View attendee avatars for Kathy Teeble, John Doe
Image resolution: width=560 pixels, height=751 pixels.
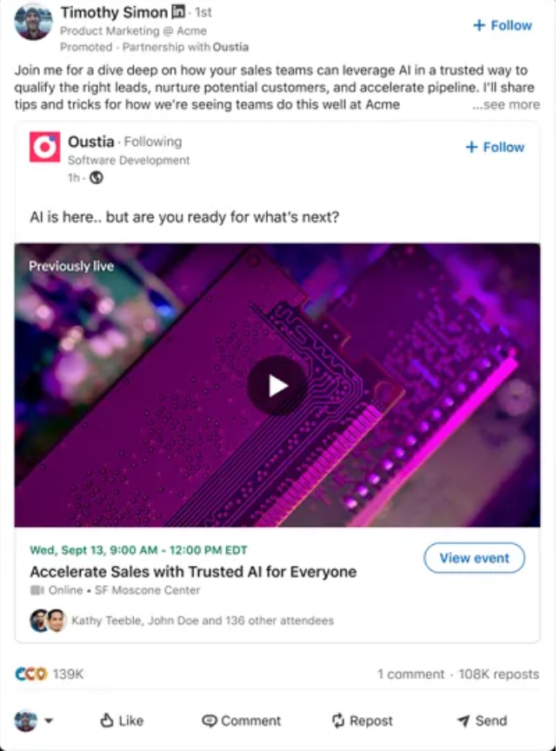[48, 621]
